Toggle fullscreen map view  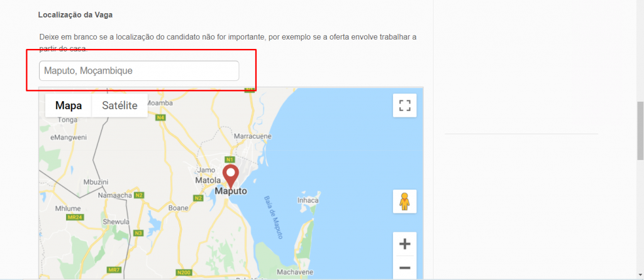404,105
